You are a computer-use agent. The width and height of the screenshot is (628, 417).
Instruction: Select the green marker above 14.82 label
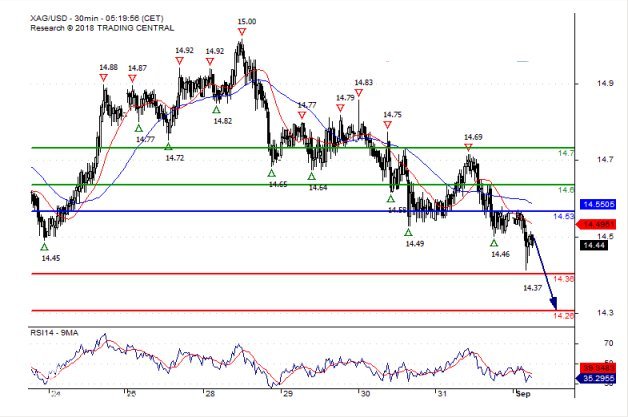tap(216, 109)
